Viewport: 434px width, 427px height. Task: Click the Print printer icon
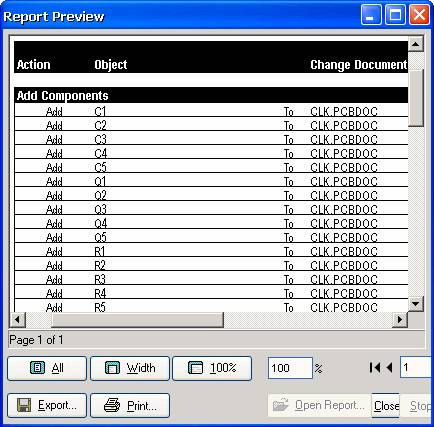112,406
